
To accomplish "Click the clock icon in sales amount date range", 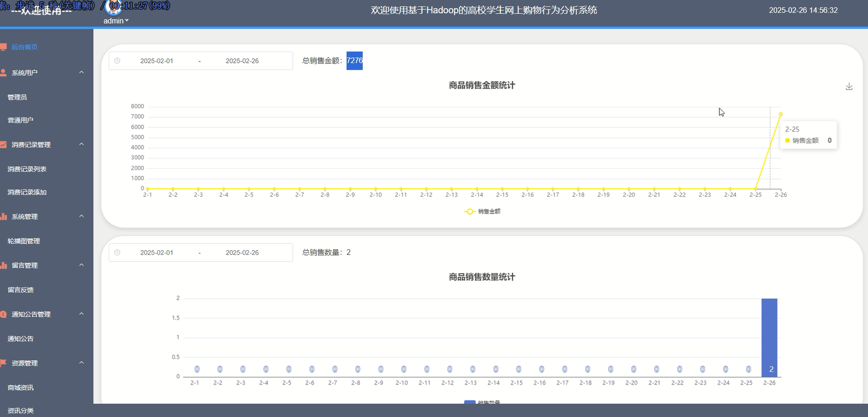I will pos(117,61).
